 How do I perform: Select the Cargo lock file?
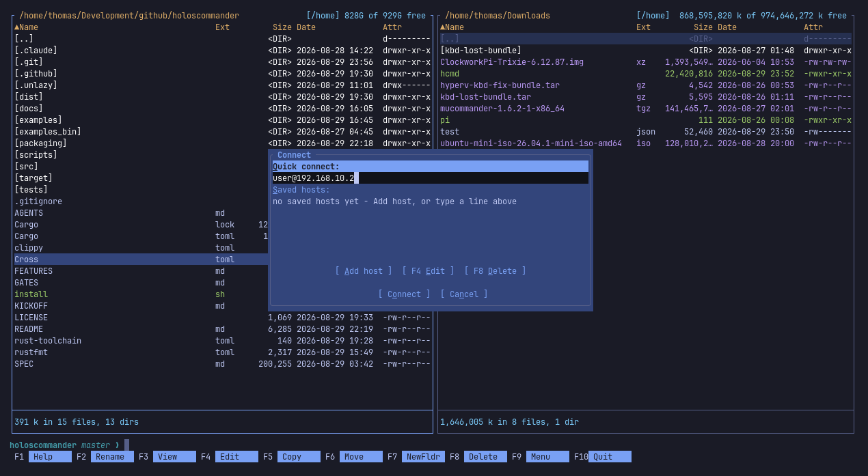pyautogui.click(x=141, y=225)
